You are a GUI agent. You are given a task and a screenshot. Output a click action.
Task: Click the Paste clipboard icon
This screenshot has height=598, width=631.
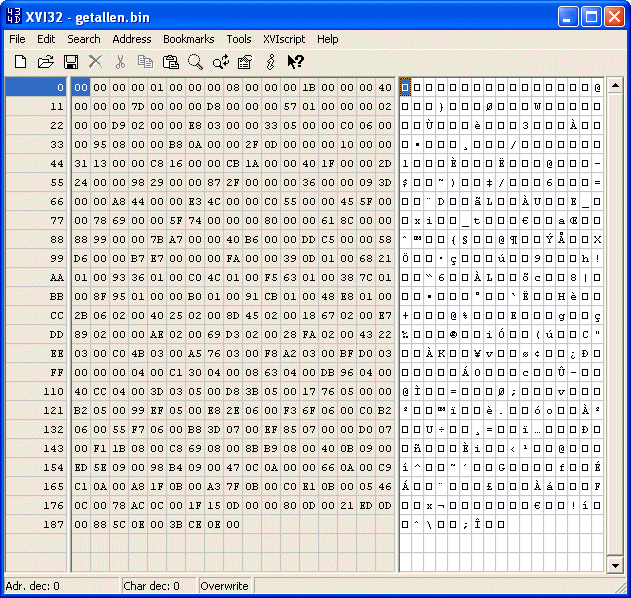coord(170,62)
